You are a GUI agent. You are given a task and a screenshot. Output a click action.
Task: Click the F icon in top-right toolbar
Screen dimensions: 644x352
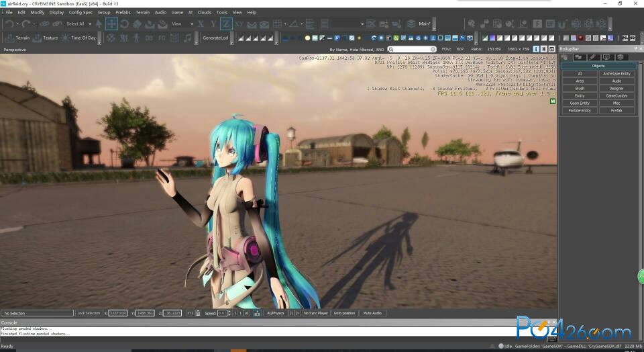pos(537,24)
